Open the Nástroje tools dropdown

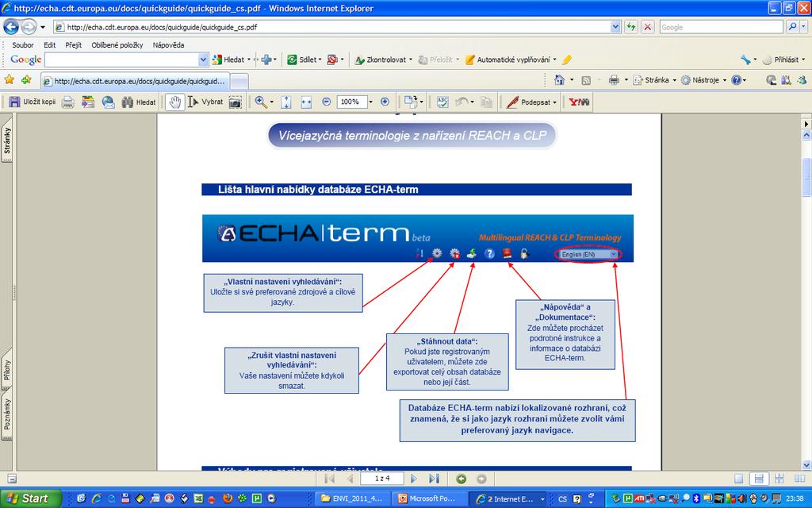click(x=703, y=80)
